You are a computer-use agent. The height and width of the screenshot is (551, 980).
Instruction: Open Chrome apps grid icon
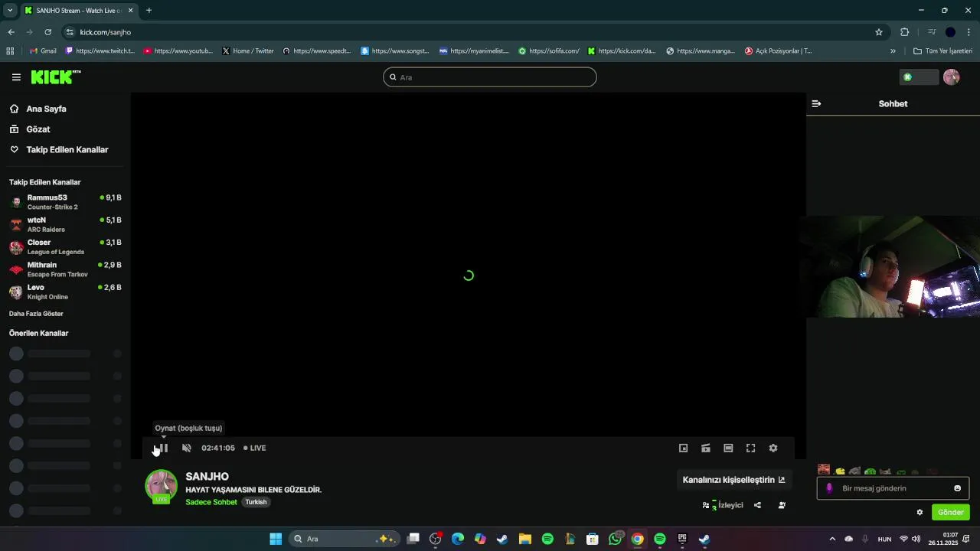pos(10,51)
